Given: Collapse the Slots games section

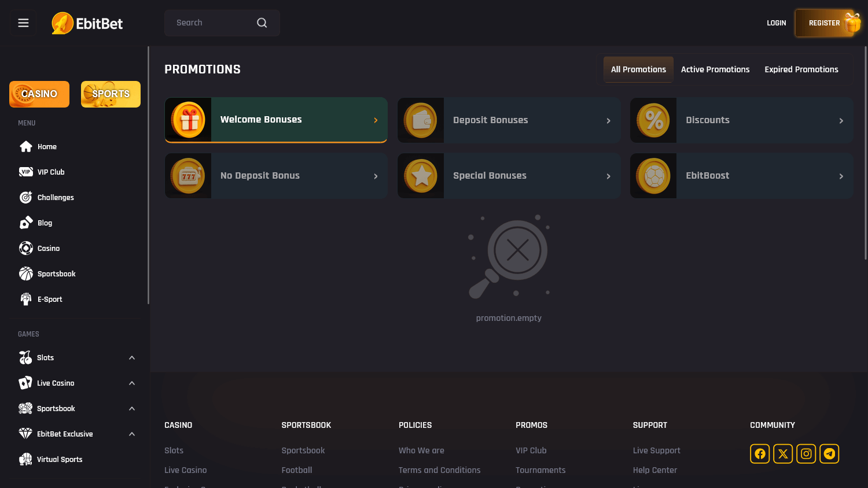Looking at the screenshot, I should coord(132,358).
